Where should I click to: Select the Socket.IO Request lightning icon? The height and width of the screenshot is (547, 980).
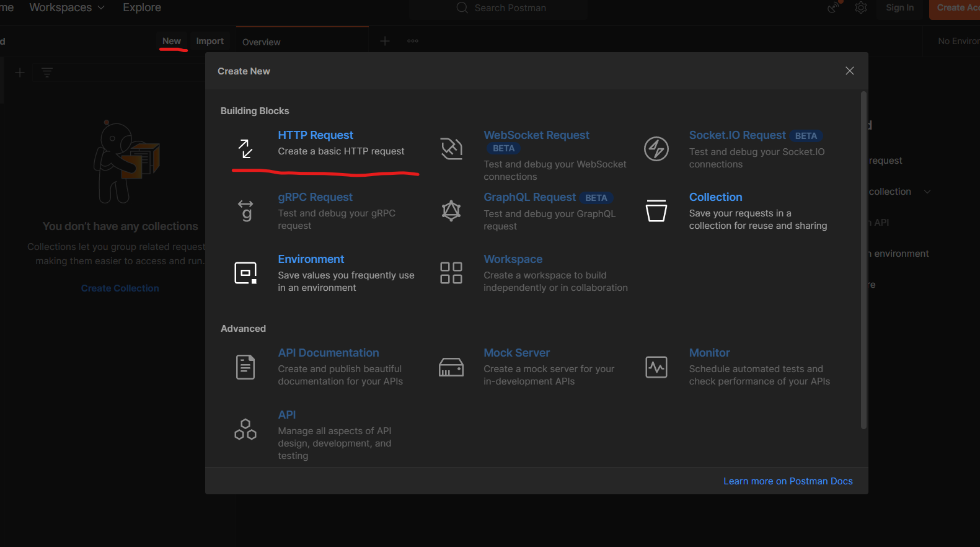coord(656,149)
